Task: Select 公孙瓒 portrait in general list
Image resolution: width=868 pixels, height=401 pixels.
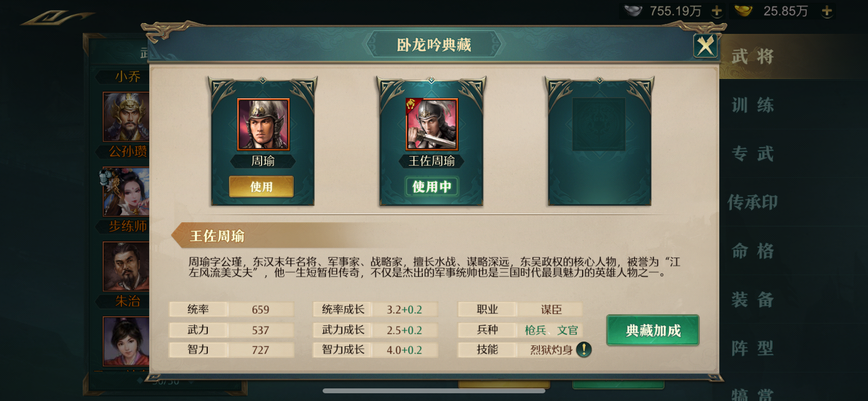Action: point(126,117)
